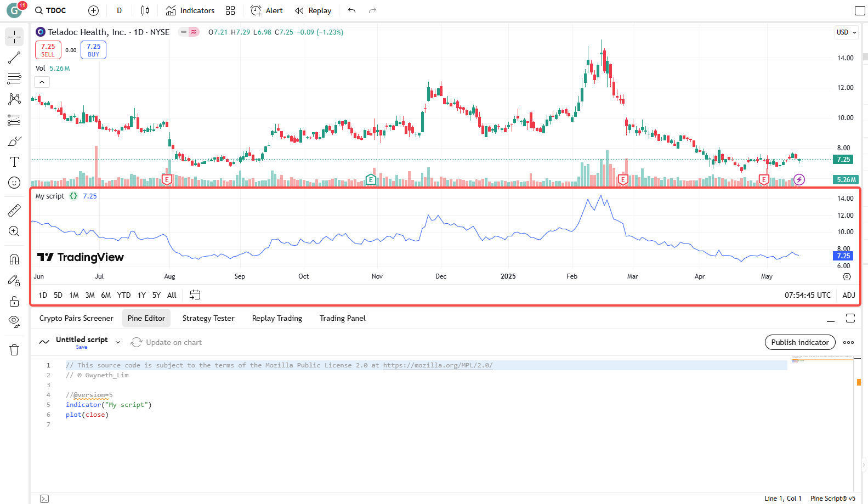Select the 1Y time range

tap(141, 295)
